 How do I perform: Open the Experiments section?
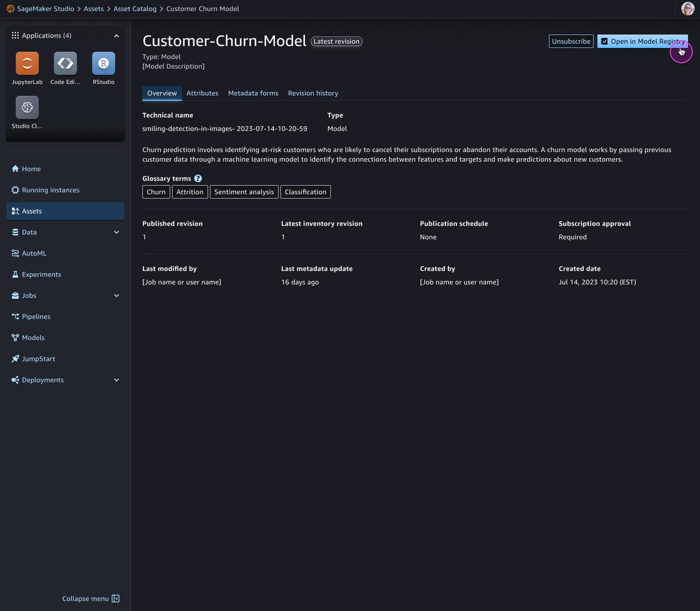pos(65,274)
